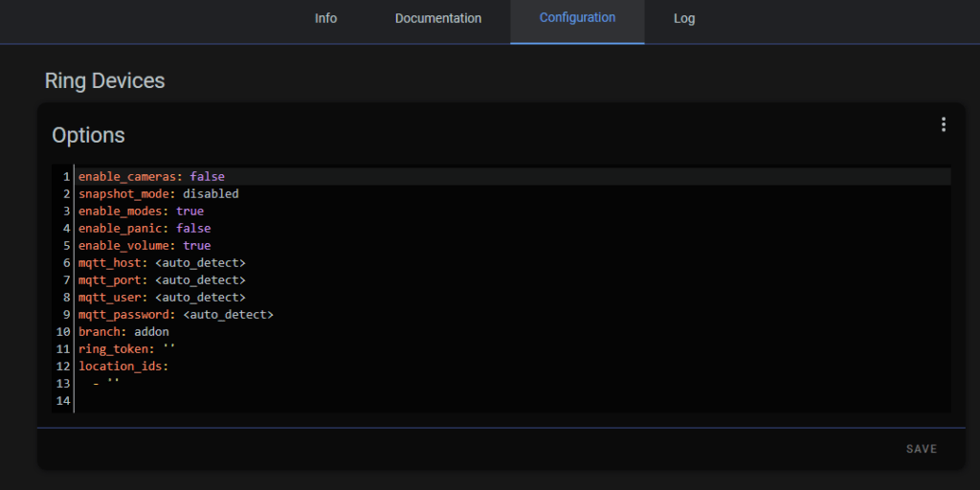Place cursor in the ring_token value
The image size is (980, 490).
[168, 347]
